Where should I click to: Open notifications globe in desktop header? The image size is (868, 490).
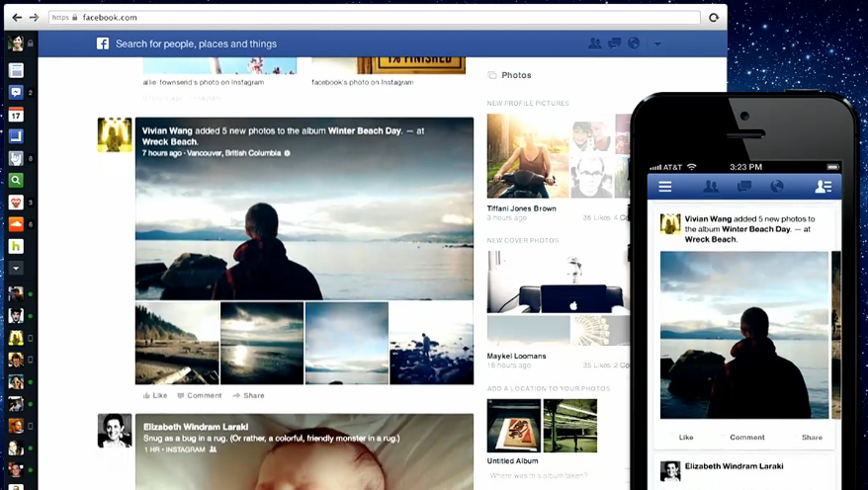[634, 43]
